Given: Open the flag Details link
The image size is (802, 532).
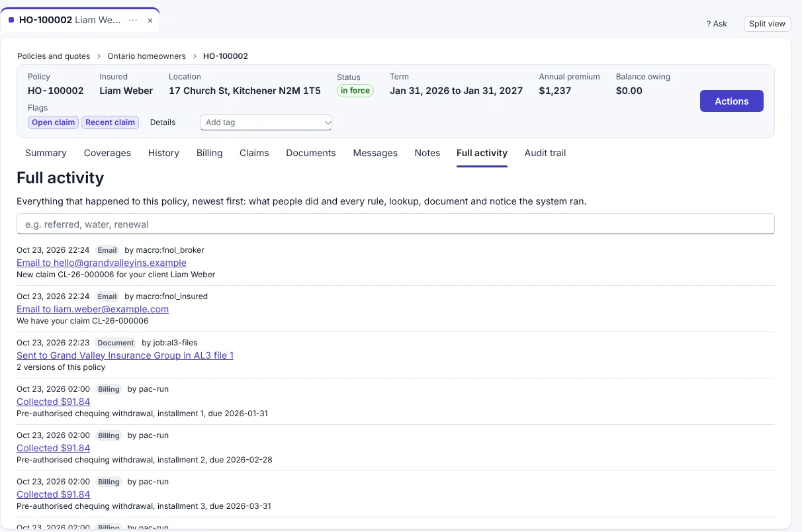Looking at the screenshot, I should pyautogui.click(x=163, y=122).
